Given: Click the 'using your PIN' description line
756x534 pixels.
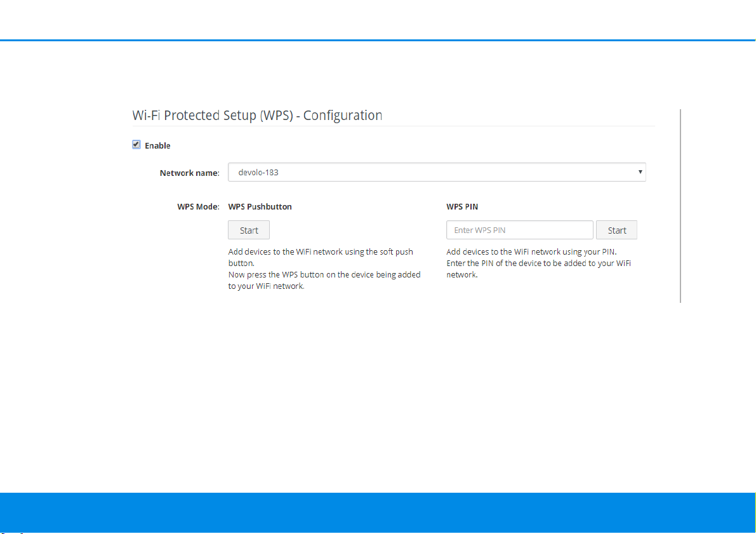Looking at the screenshot, I should click(531, 251).
